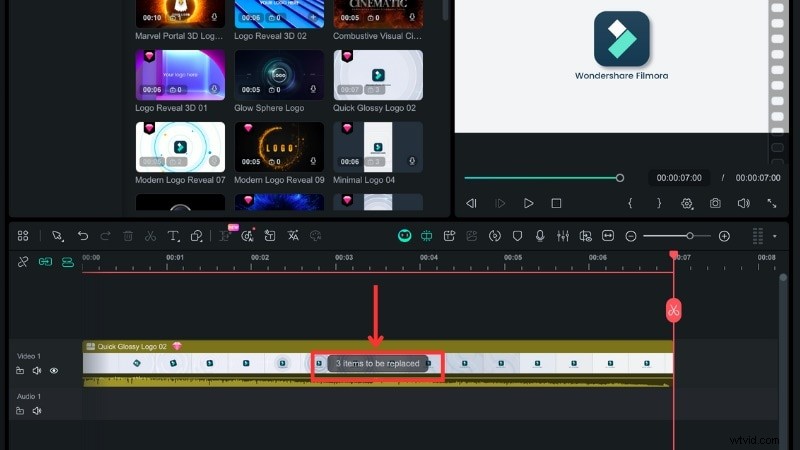Hide the Video 1 track with the eye
This screenshot has width=800, height=450.
point(54,370)
